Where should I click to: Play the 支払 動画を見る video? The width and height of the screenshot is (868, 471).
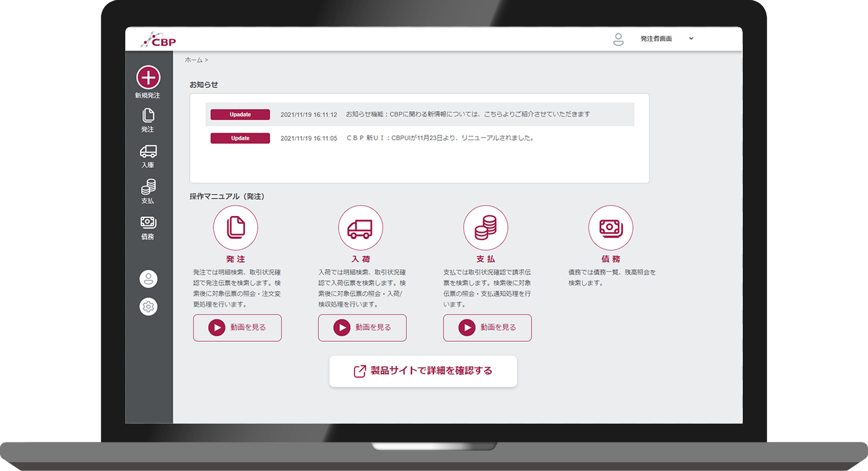pos(487,328)
